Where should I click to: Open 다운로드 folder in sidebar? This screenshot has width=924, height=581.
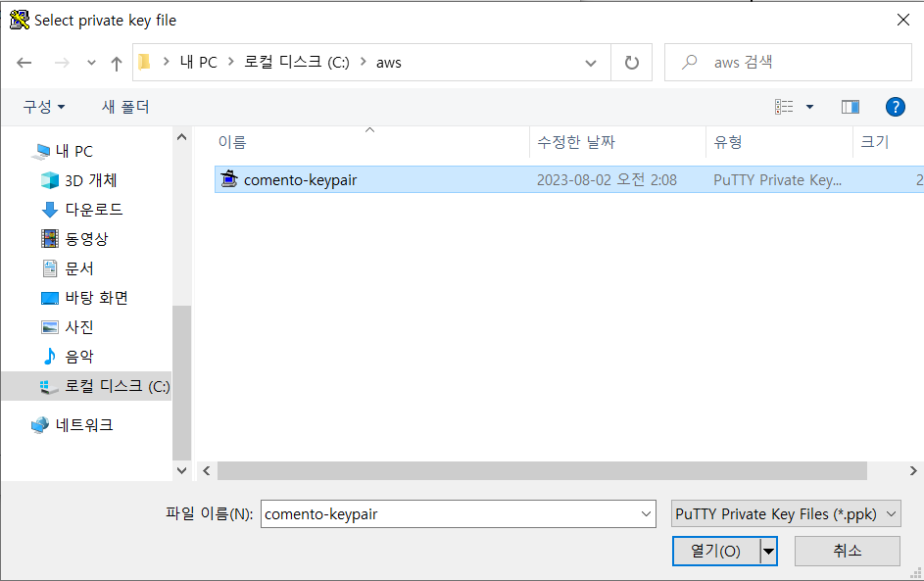pyautogui.click(x=94, y=210)
